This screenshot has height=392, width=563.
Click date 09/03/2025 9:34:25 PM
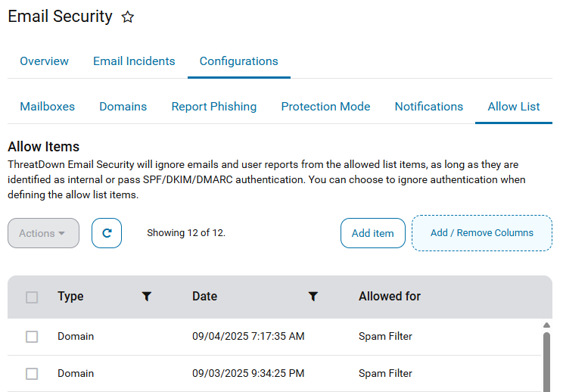pos(248,373)
